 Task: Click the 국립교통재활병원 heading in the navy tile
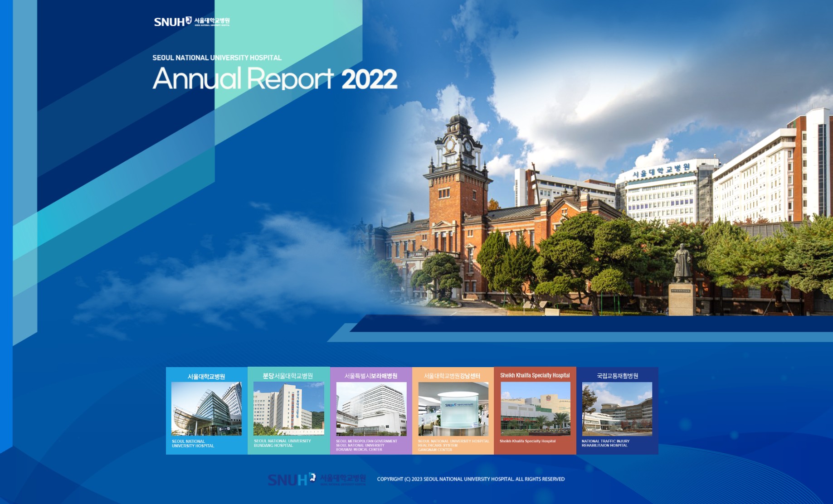(x=618, y=376)
